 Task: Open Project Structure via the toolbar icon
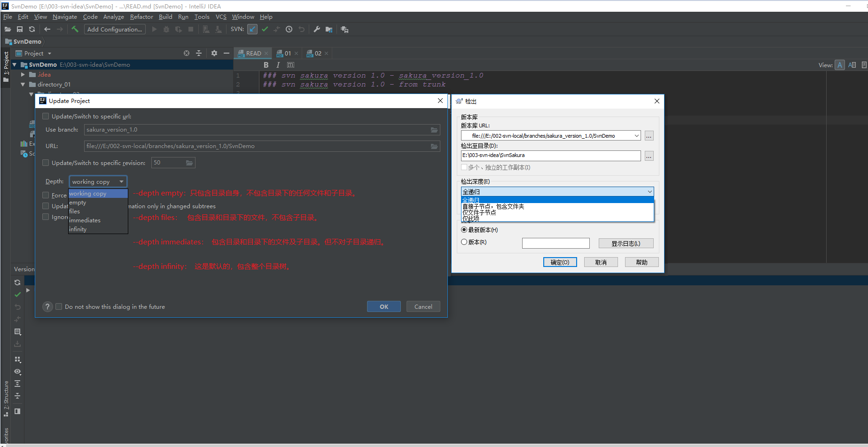pos(329,29)
